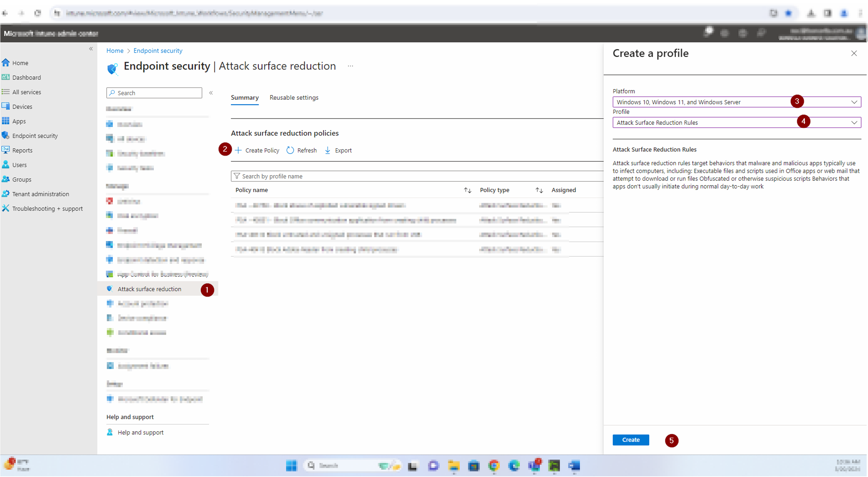Export the policy list

pos(338,150)
